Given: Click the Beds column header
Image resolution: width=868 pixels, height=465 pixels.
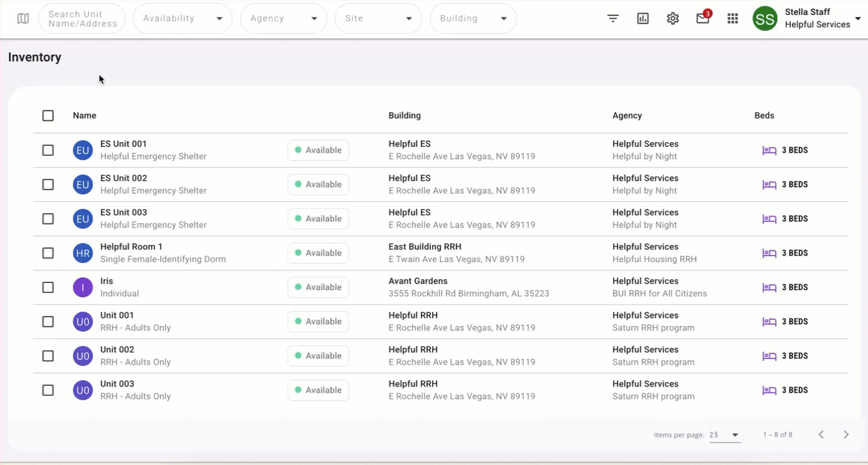Looking at the screenshot, I should click(764, 115).
